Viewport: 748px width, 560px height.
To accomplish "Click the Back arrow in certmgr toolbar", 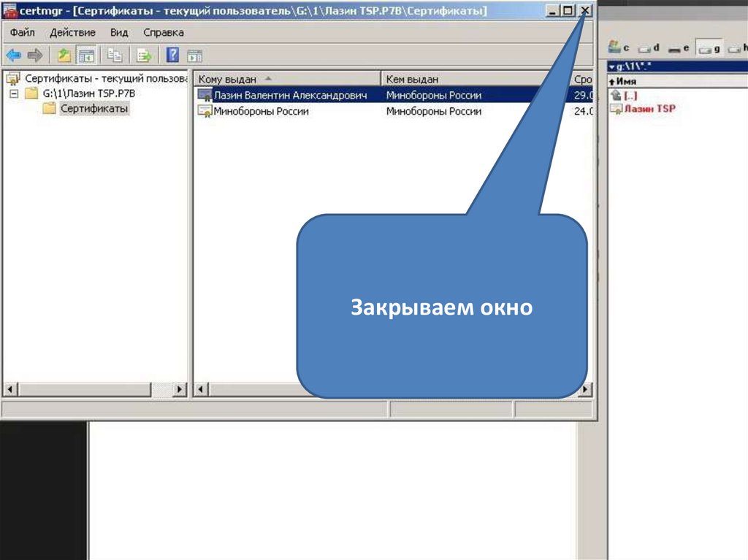I will click(13, 55).
